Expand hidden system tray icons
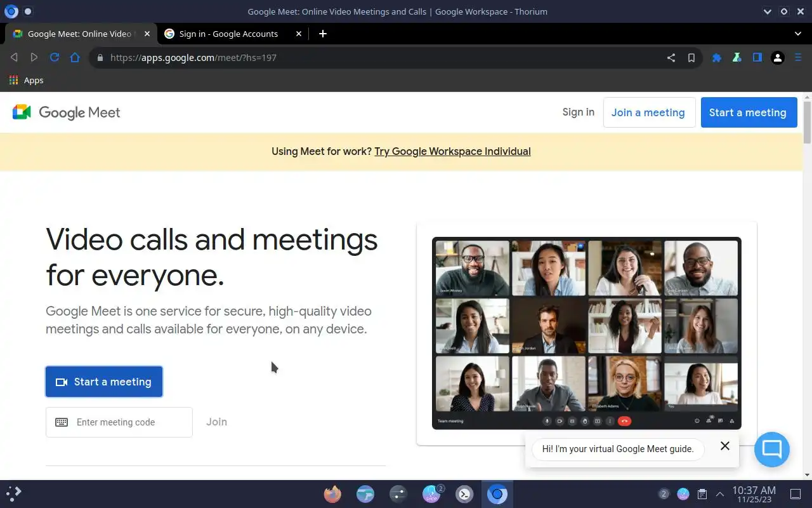 click(720, 493)
